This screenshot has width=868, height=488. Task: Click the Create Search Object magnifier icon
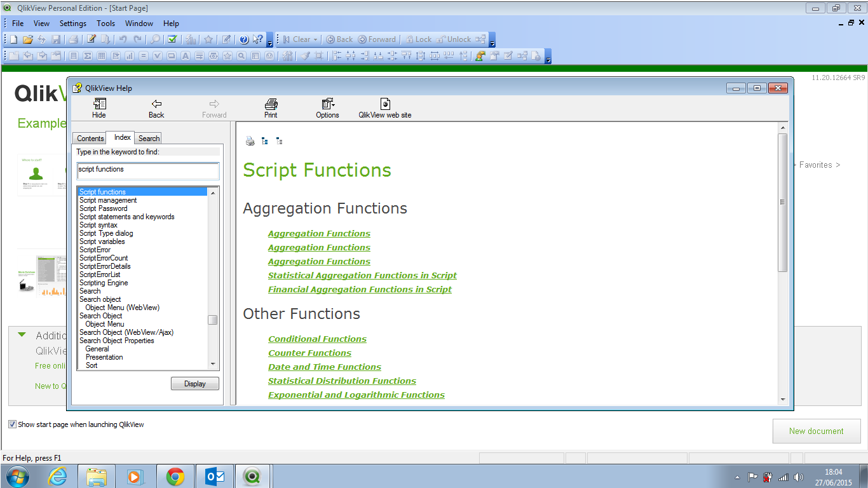[241, 56]
